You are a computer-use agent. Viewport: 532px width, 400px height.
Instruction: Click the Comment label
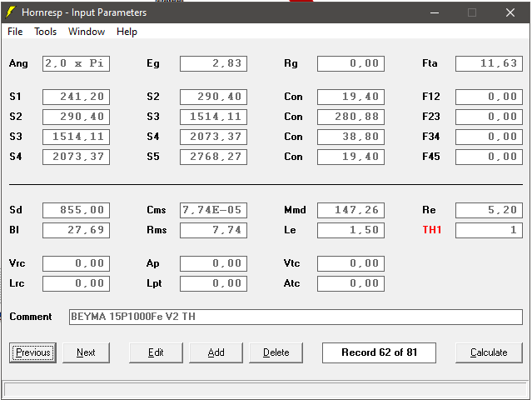point(31,317)
